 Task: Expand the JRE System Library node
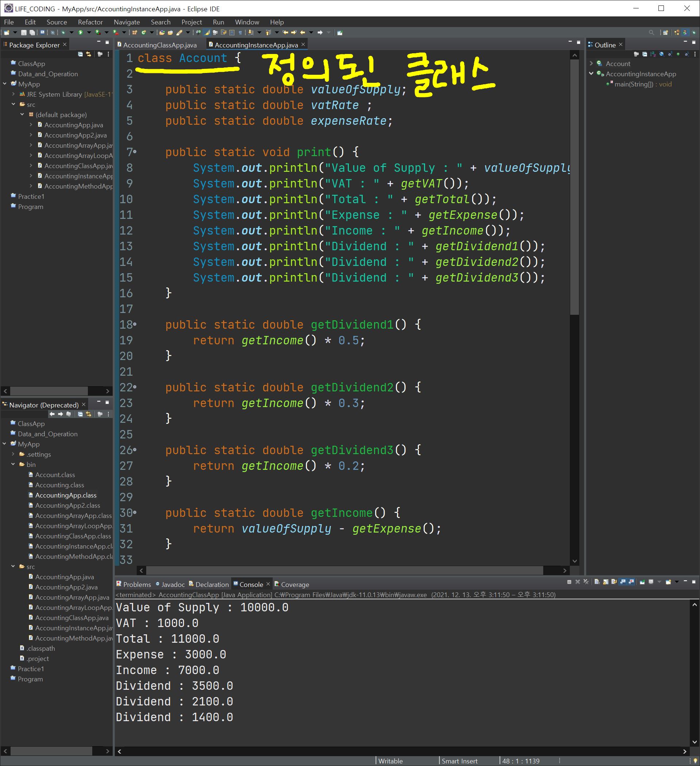13,94
